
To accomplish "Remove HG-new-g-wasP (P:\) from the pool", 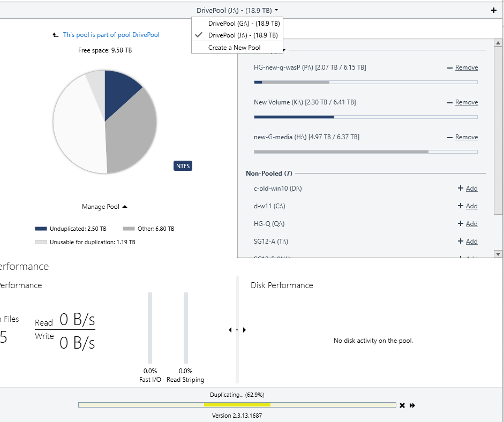I will coord(466,68).
